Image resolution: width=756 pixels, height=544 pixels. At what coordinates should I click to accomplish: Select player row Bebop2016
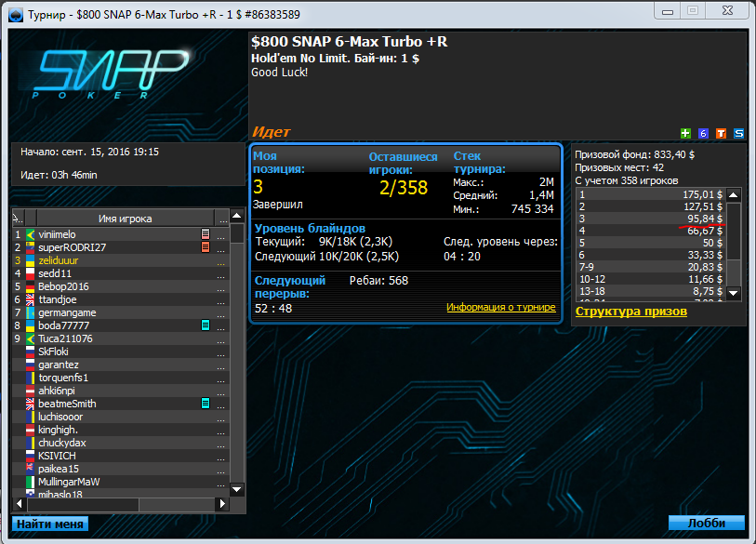[121, 286]
